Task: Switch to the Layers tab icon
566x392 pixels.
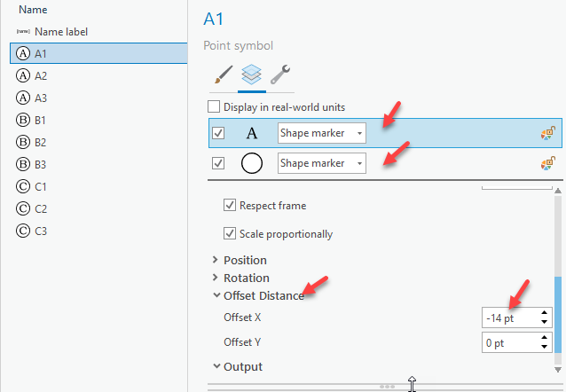Action: [252, 75]
